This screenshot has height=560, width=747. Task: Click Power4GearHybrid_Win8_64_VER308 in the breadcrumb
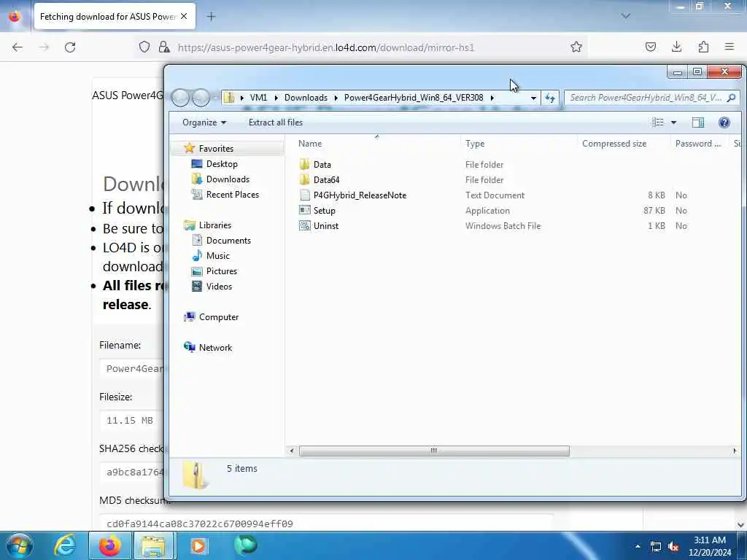click(x=414, y=98)
